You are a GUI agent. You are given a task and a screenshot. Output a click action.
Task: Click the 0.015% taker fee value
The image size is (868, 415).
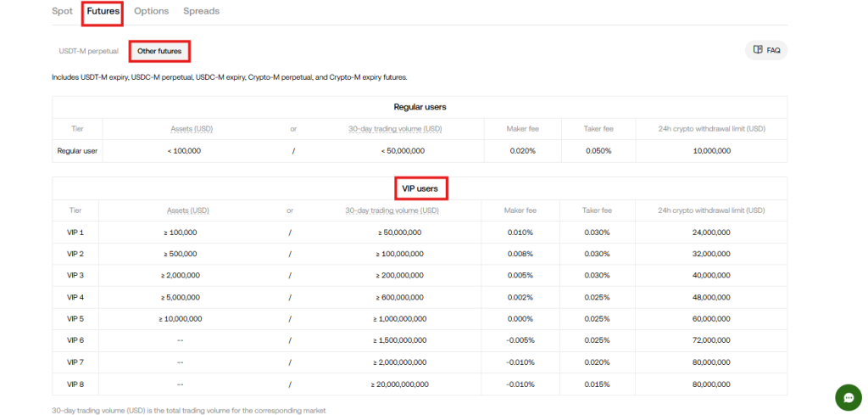coord(598,384)
